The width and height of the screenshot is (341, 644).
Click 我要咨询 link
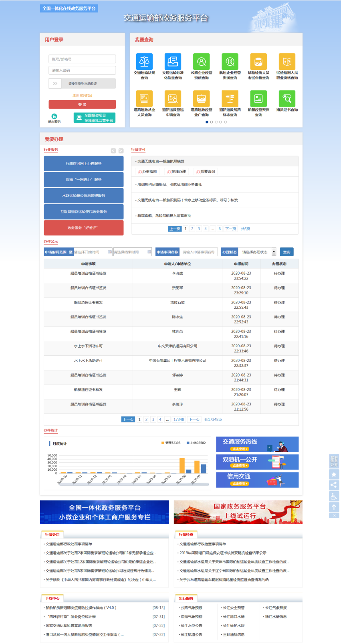(x=206, y=172)
